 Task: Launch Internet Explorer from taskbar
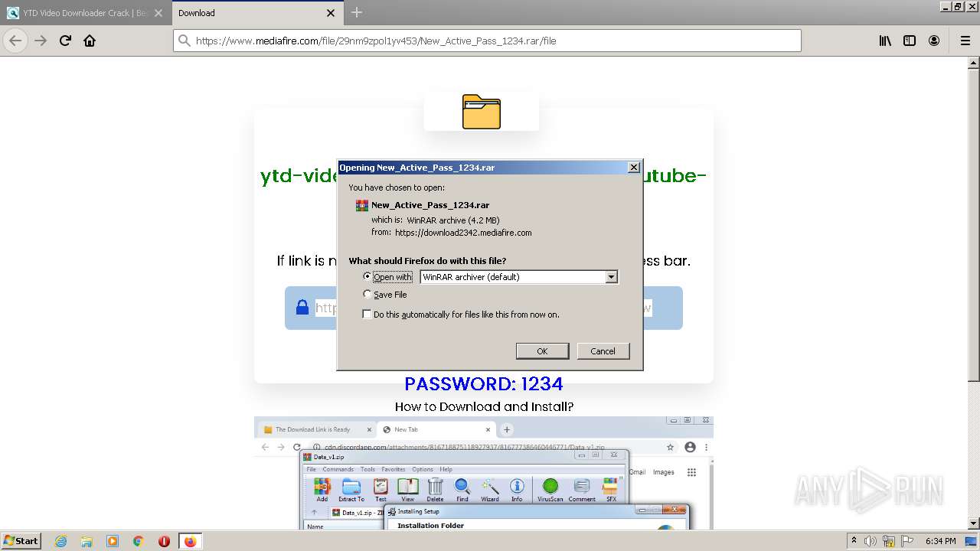coord(60,541)
